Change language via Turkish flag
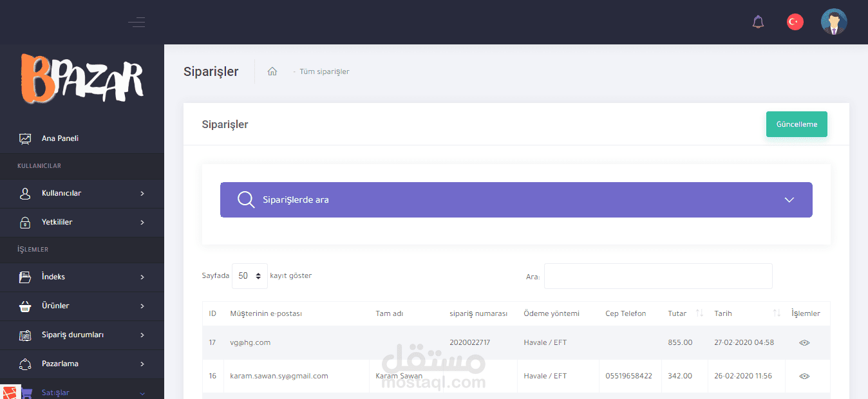868x399 pixels. tap(795, 22)
